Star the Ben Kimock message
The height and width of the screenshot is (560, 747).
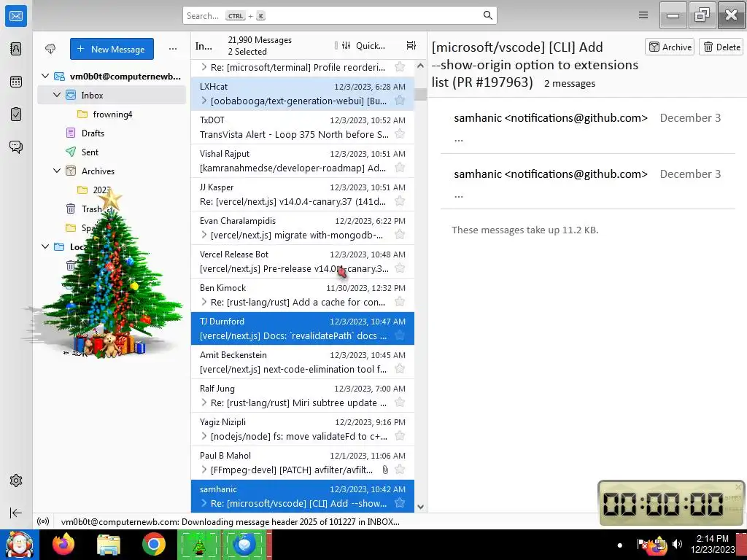pos(400,302)
